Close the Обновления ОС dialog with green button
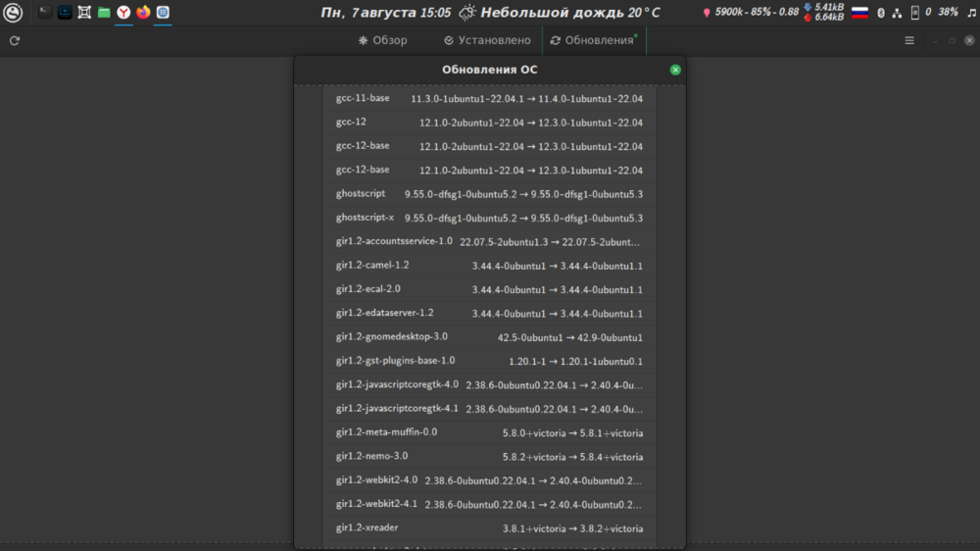 tap(675, 70)
